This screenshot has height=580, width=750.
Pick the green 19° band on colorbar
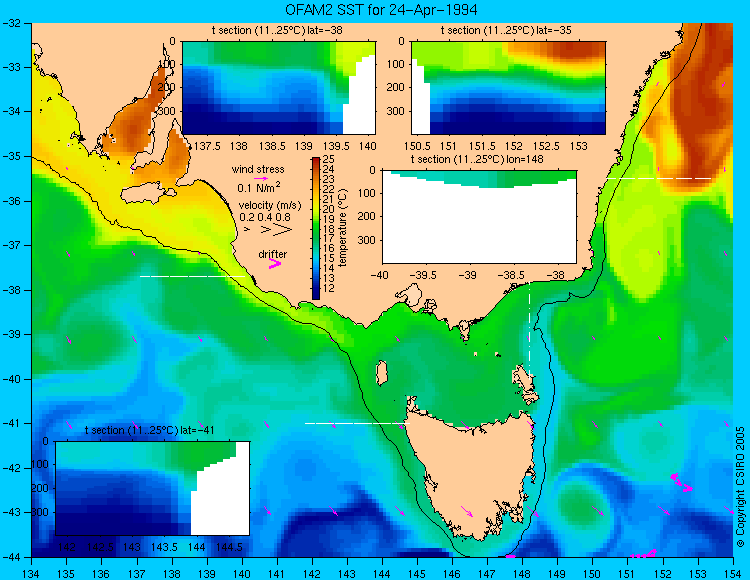[316, 219]
